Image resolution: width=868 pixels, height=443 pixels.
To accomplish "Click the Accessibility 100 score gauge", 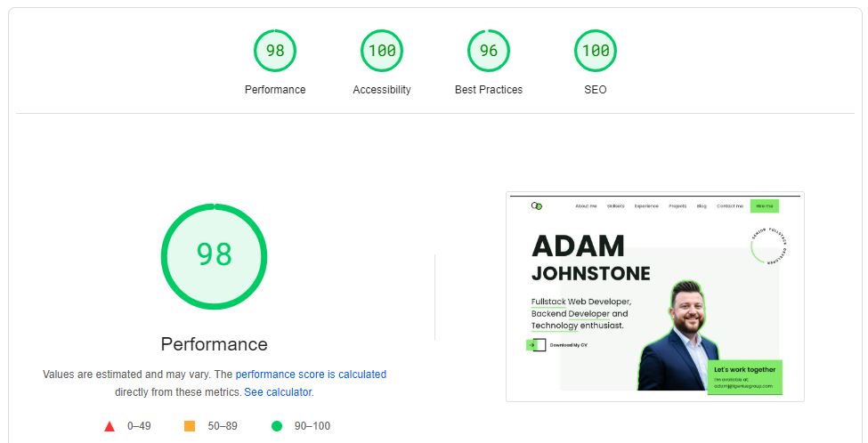I will 382,51.
